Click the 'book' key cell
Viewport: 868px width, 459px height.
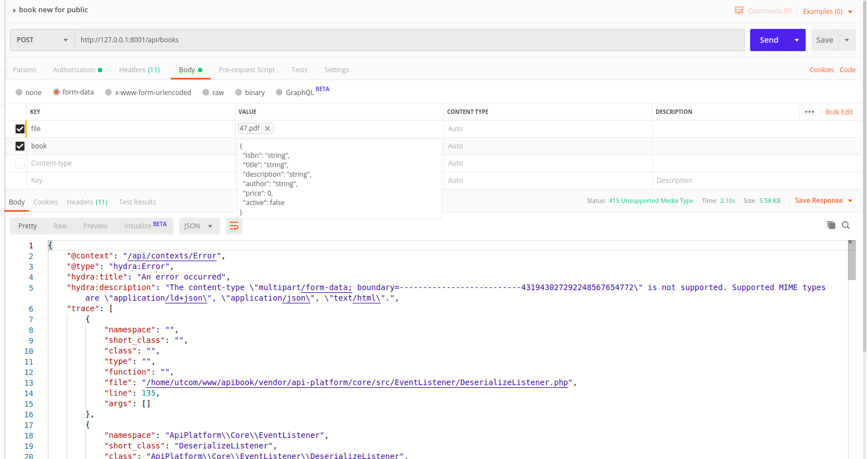(131, 146)
